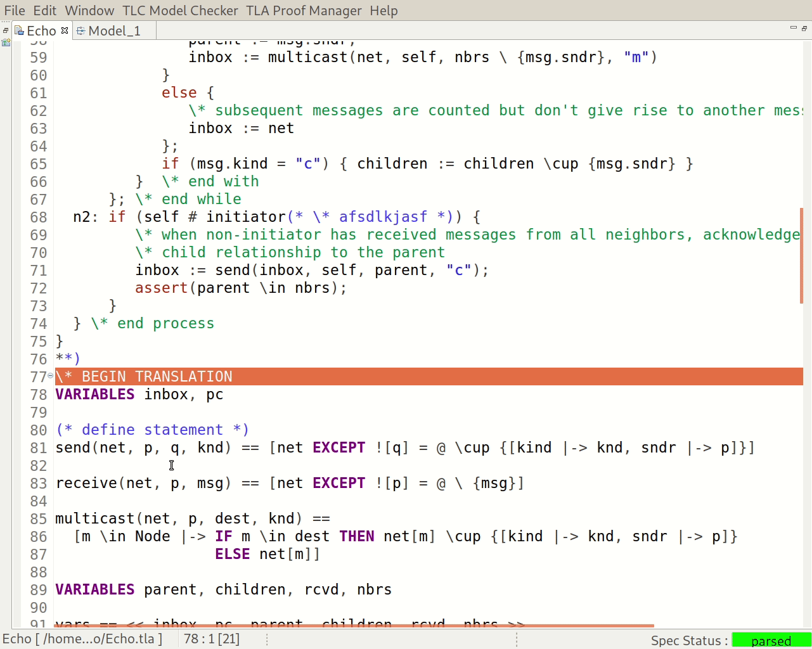The image size is (812, 649).
Task: Click the 'define statement' comment line
Action: tap(152, 430)
